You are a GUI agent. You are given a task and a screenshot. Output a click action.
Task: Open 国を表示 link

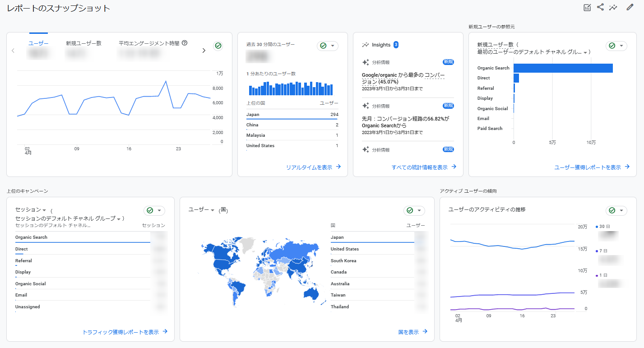412,332
